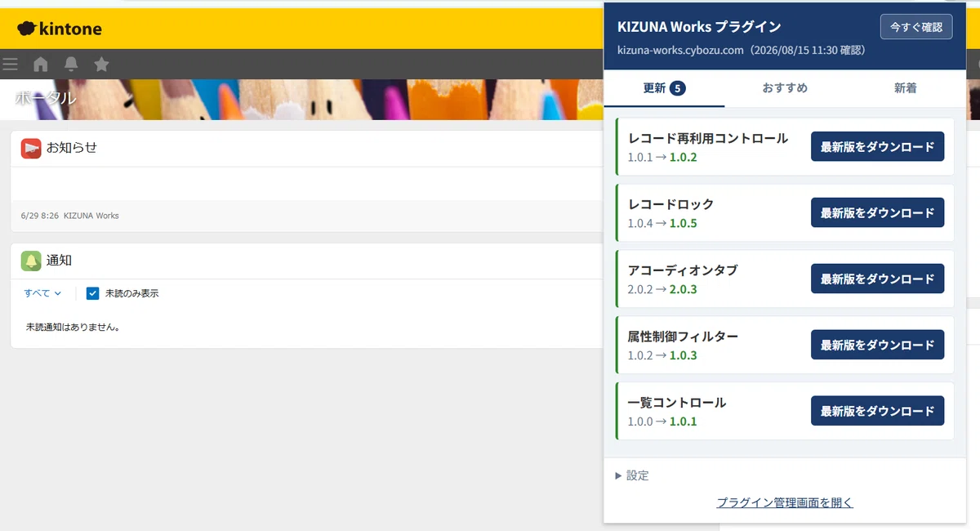The image size is (980, 531).
Task: Click the お知らせ section title
Action: [x=72, y=148]
